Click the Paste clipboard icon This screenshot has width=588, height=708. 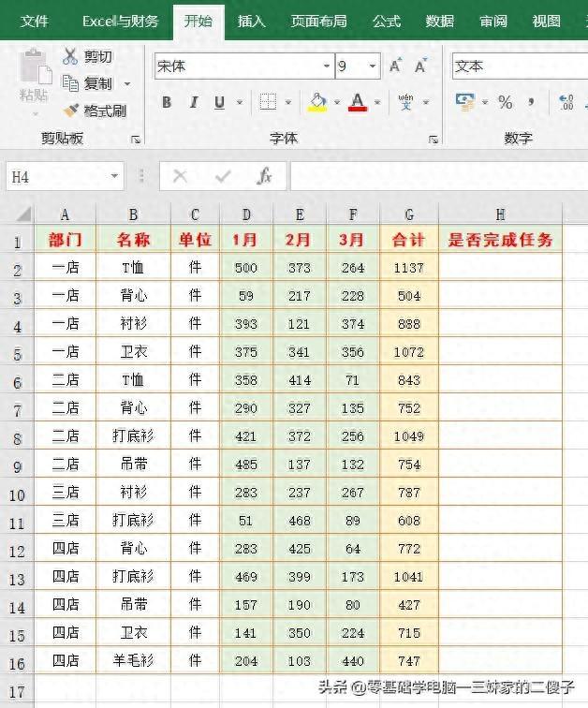click(35, 66)
